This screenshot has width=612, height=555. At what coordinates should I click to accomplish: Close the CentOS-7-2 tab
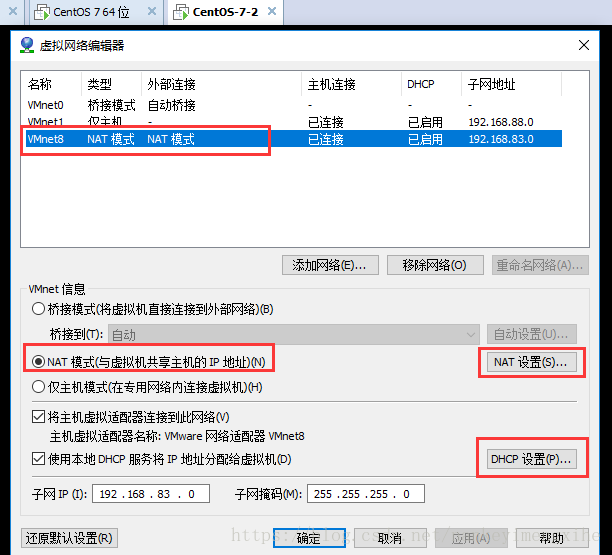(272, 12)
